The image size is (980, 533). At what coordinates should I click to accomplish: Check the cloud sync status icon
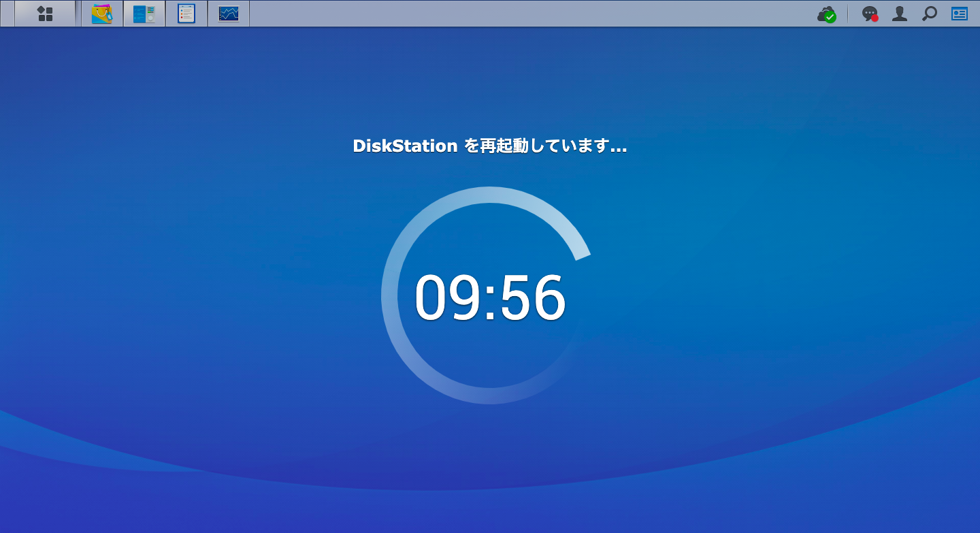click(x=827, y=14)
